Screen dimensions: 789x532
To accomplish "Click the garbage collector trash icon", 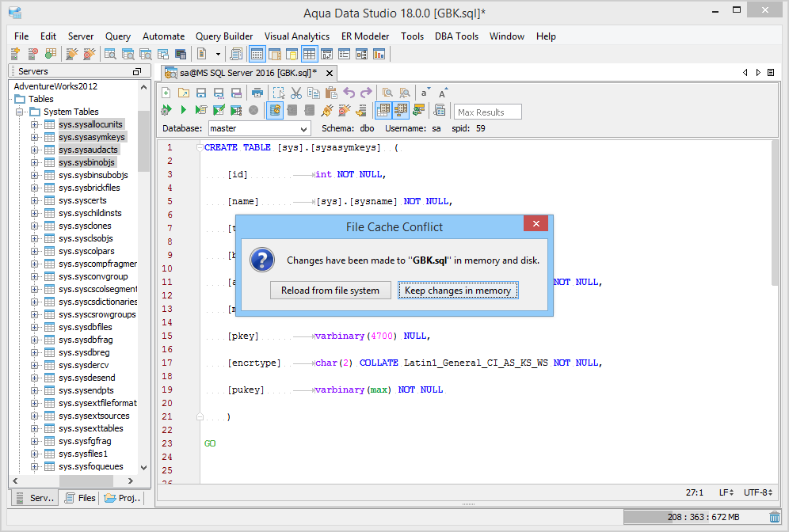I will [x=774, y=517].
